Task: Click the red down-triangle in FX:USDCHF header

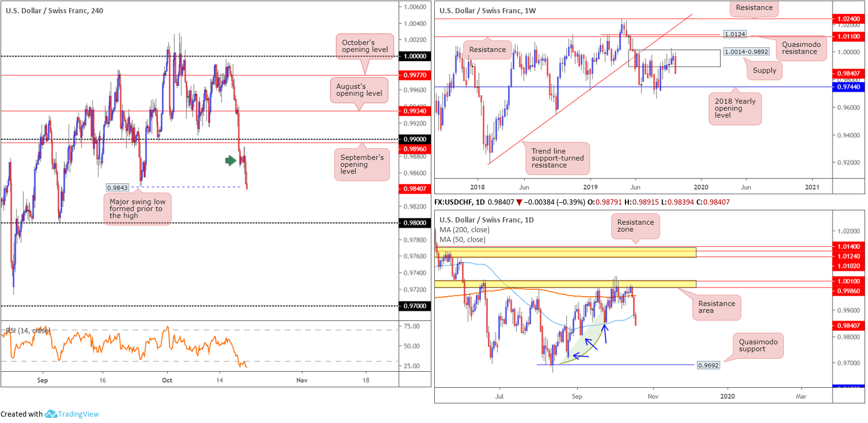Action: tap(520, 201)
